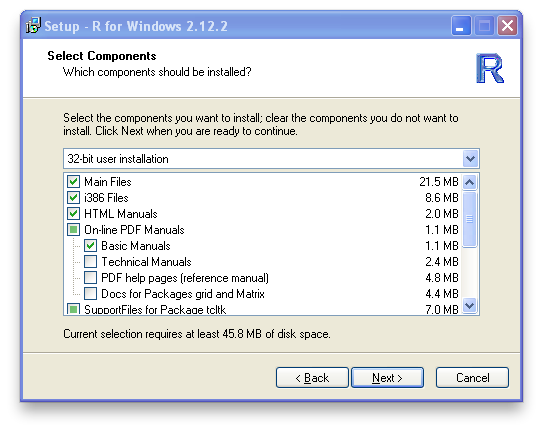Click the 2.4 MB size value
This screenshot has height=432, width=543.
click(x=442, y=262)
